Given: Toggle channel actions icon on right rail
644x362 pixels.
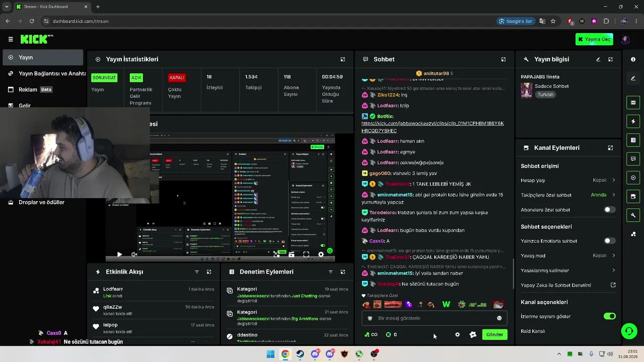Looking at the screenshot, I should click(633, 196).
